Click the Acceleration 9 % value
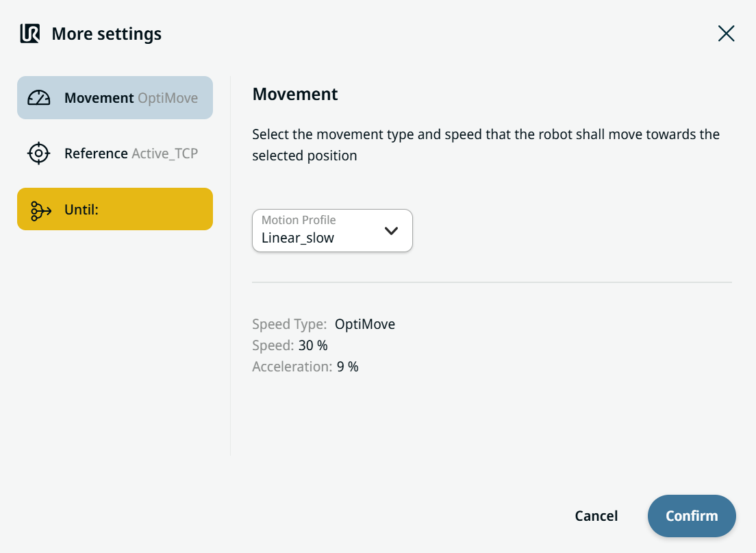The image size is (756, 553). 348,367
